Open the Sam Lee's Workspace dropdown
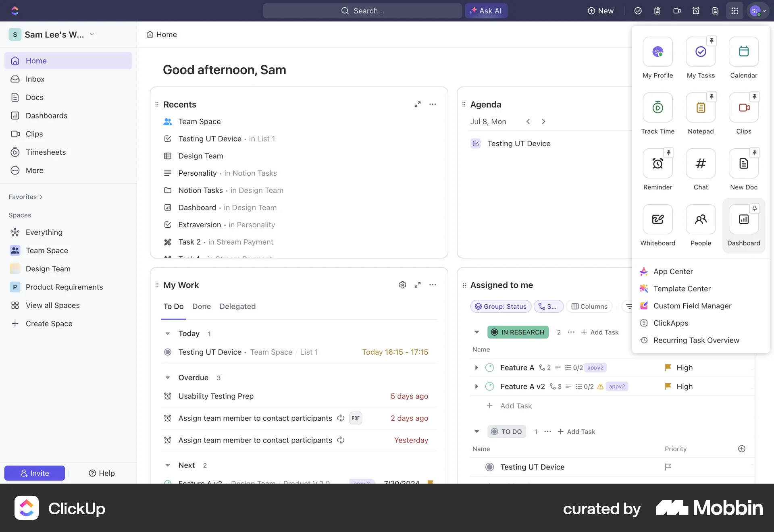774x532 pixels. pyautogui.click(x=92, y=34)
